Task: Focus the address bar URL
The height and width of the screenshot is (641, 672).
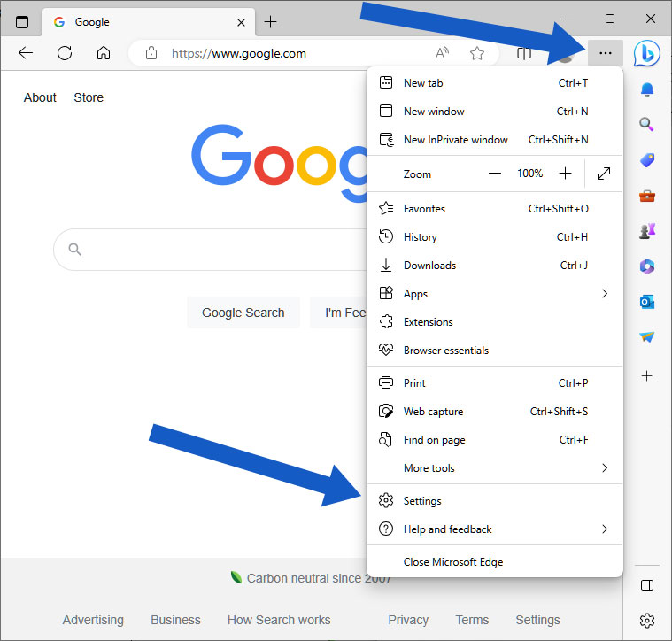Action: click(x=239, y=53)
